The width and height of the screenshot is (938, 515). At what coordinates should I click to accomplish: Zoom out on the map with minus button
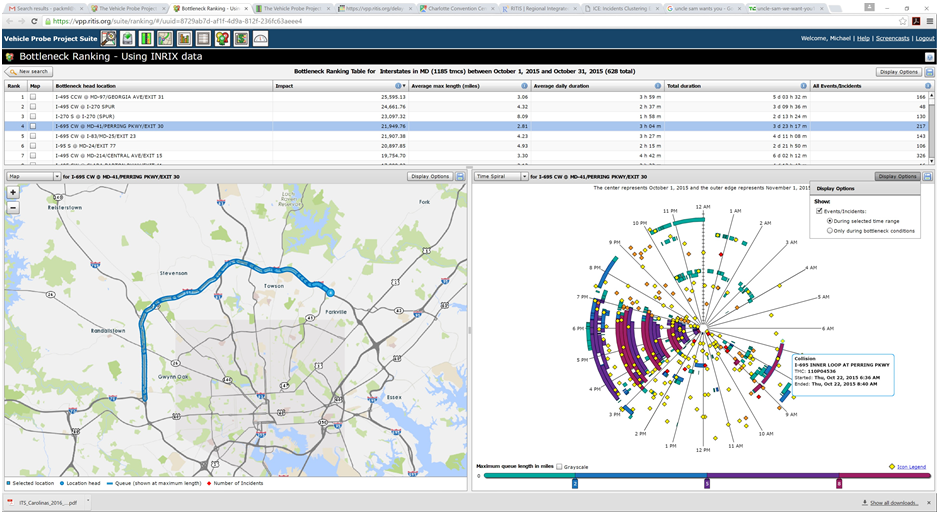click(x=13, y=207)
